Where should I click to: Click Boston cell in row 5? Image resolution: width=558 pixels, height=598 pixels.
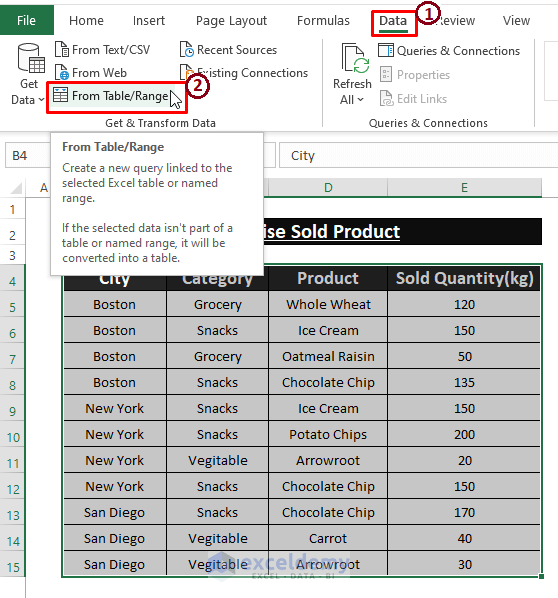[x=114, y=304]
